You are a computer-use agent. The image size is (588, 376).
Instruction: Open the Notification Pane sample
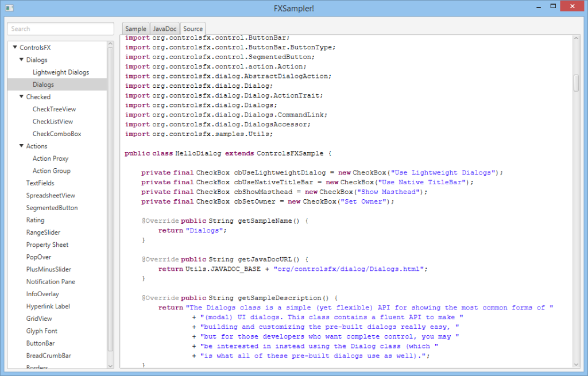pos(51,281)
